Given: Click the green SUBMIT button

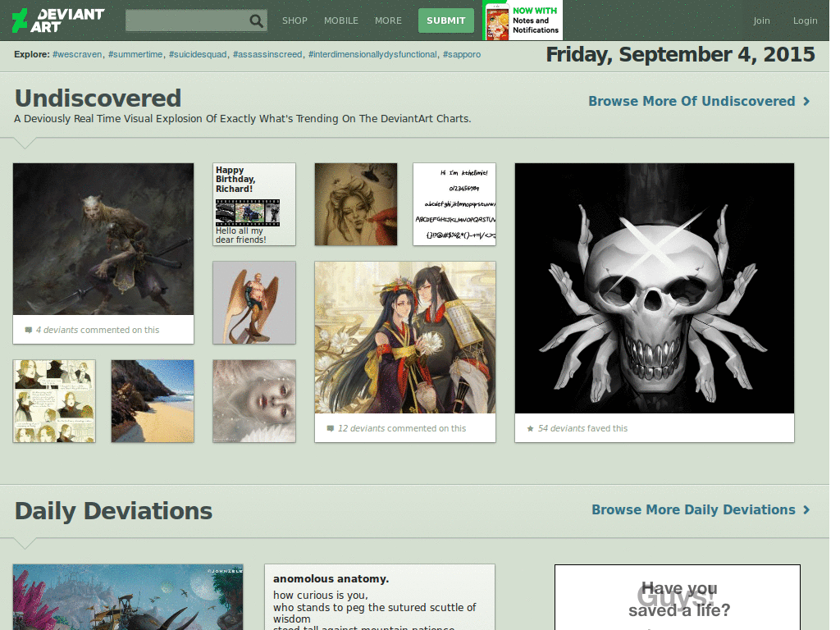Looking at the screenshot, I should pos(445,21).
